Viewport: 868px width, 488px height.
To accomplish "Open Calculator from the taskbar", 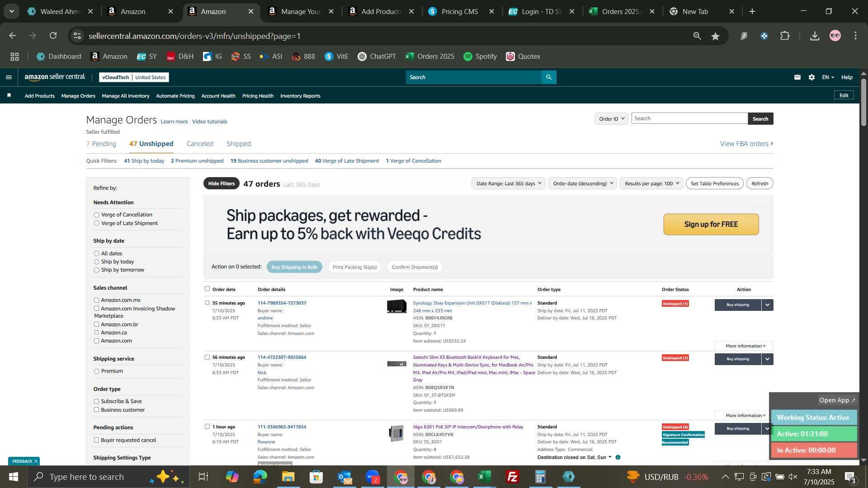I will click(541, 477).
